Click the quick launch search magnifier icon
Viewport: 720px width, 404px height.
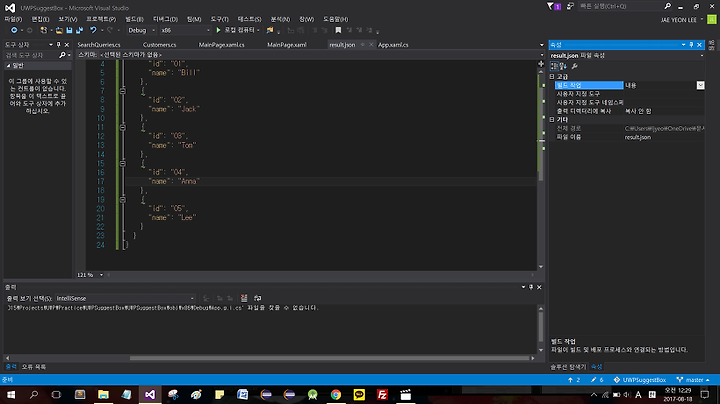point(668,6)
